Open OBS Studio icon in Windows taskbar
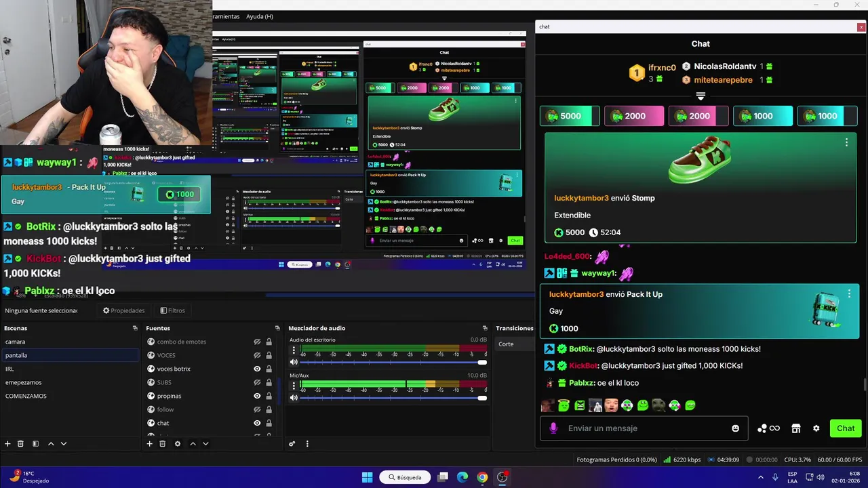Screen dimensions: 868x488 pyautogui.click(x=502, y=477)
